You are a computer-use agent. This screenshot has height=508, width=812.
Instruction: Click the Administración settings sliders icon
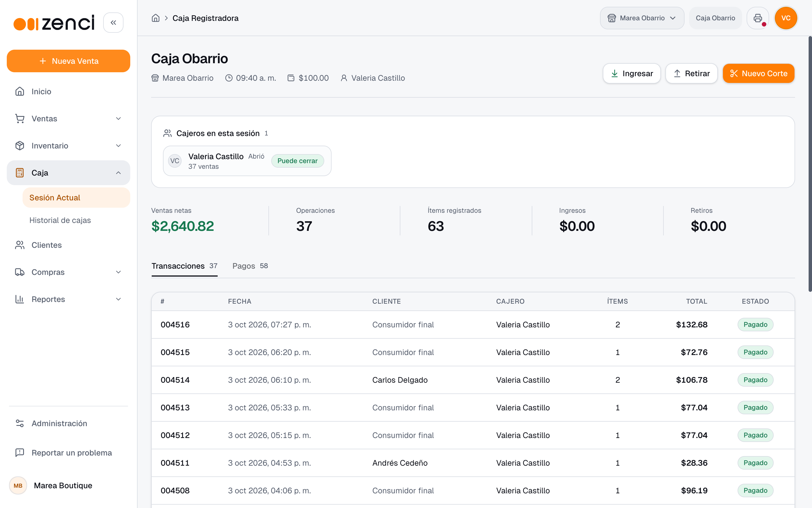[20, 423]
